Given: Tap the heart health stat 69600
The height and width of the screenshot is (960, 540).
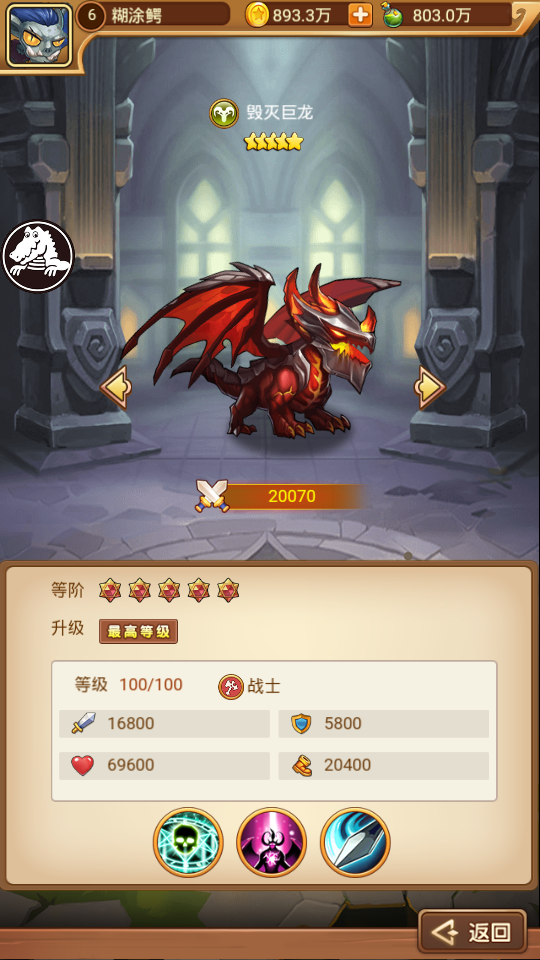Looking at the screenshot, I should tap(164, 765).
